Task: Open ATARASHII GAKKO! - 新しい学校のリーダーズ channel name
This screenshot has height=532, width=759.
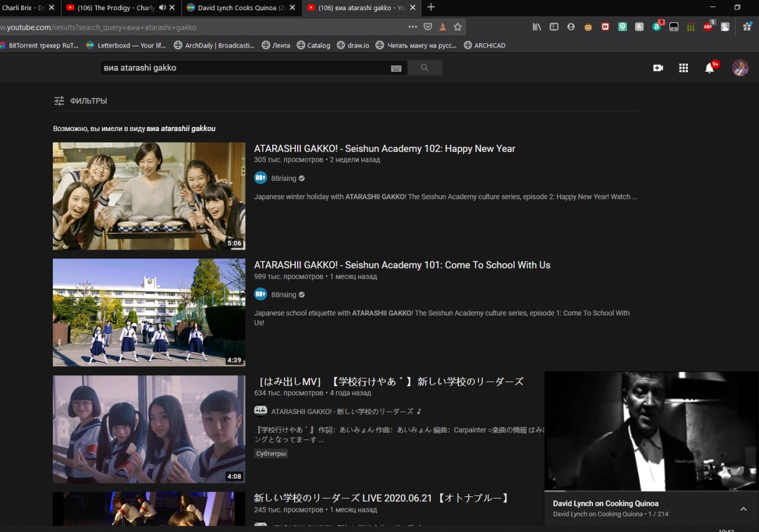Action: (342, 412)
